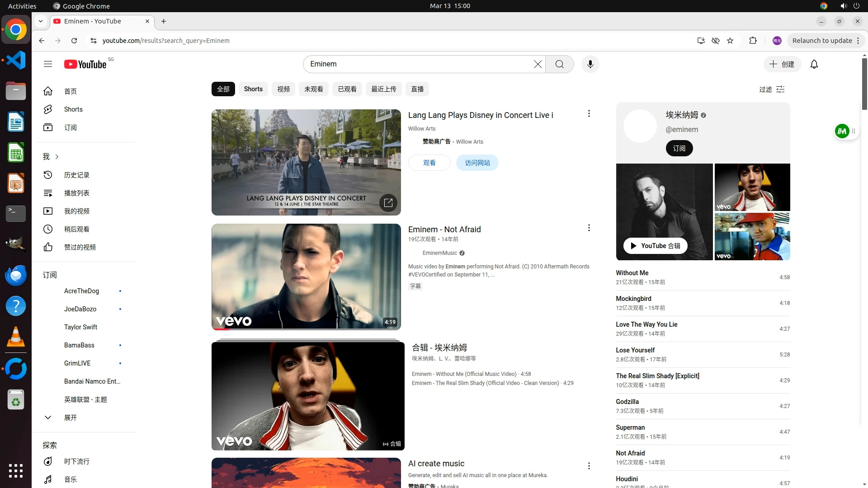Expand subscriptions list with 展开
Screen dimensions: 868x488
(70, 418)
